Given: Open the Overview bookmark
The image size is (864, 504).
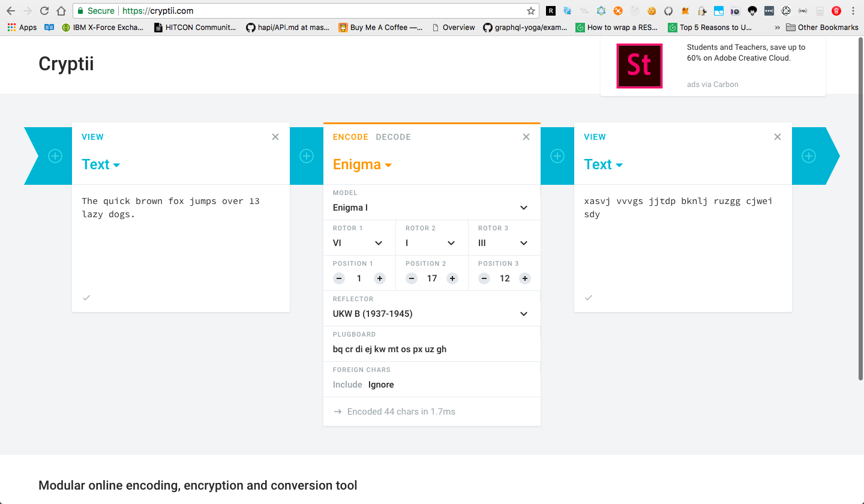Looking at the screenshot, I should pyautogui.click(x=454, y=27).
